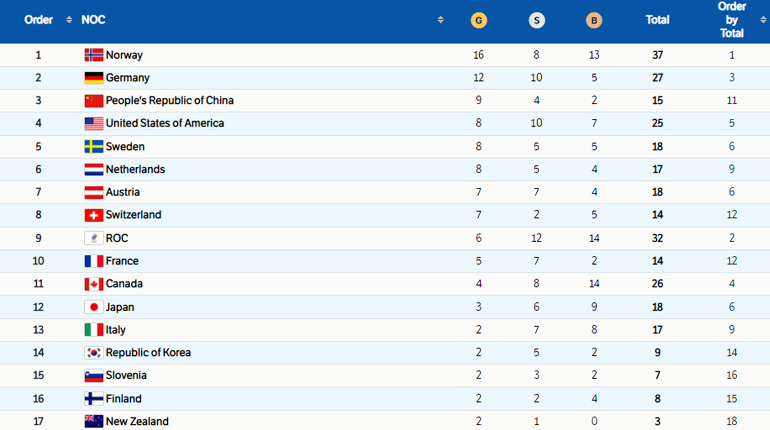Open the Netherlands team link
Viewport: 770px width, 430px height.
click(136, 169)
